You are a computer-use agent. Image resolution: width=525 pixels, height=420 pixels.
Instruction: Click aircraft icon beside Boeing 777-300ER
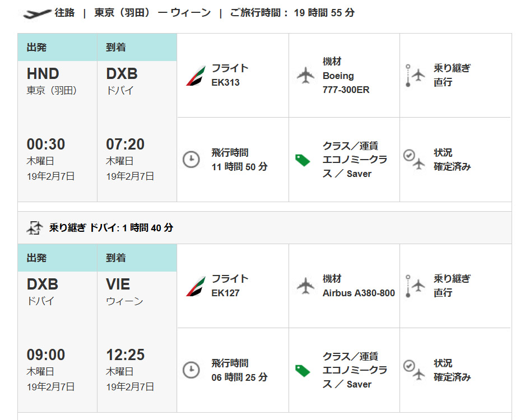(x=305, y=76)
